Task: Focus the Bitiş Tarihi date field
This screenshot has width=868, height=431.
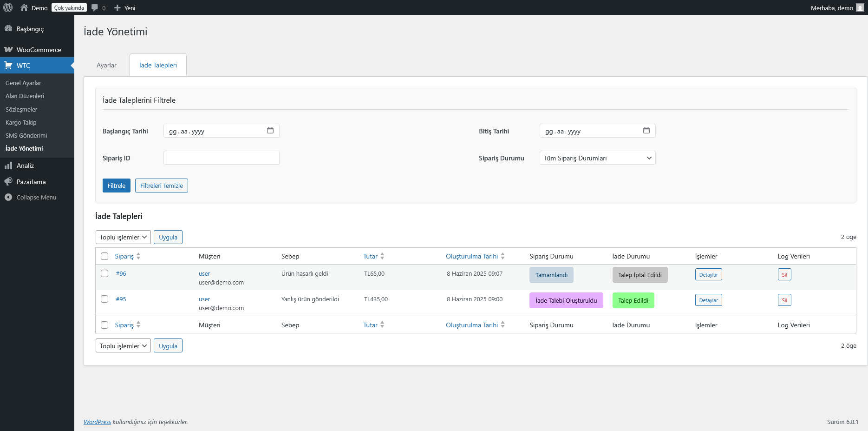Action: (597, 131)
